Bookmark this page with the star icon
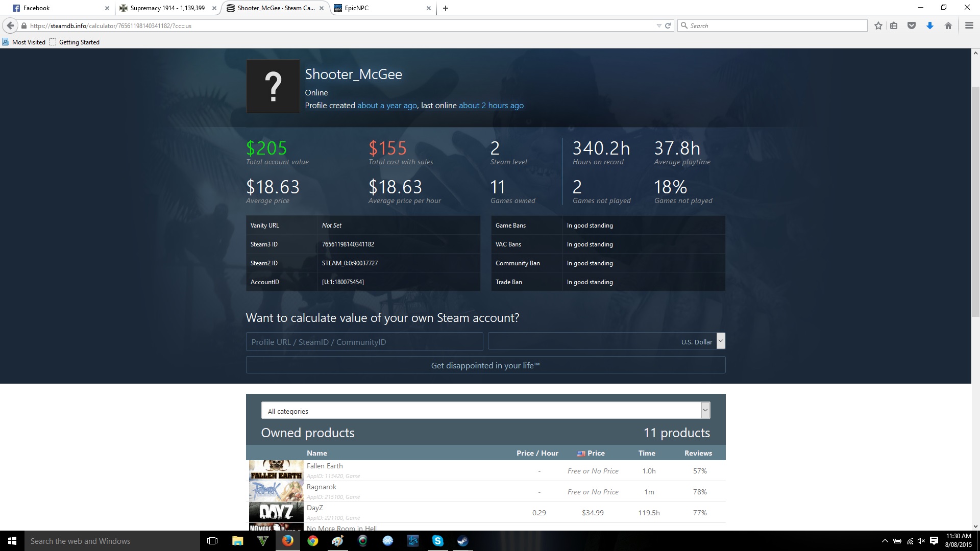980x551 pixels. (878, 26)
